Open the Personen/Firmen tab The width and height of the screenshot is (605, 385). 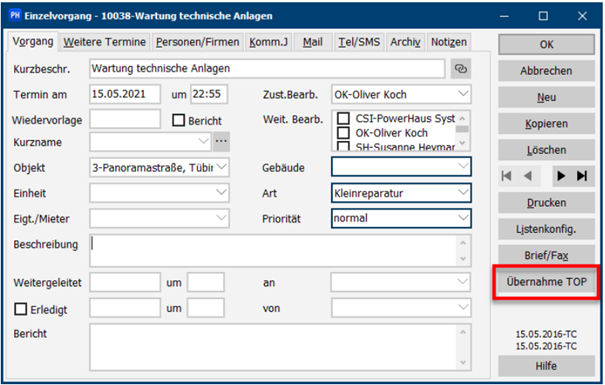198,42
